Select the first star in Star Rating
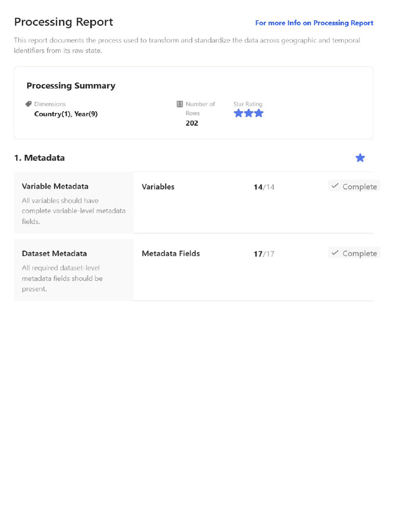The height and width of the screenshot is (532, 399). tap(238, 113)
